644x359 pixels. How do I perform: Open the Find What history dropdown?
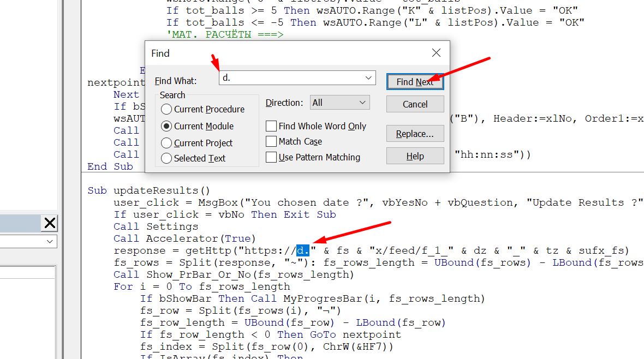point(369,78)
